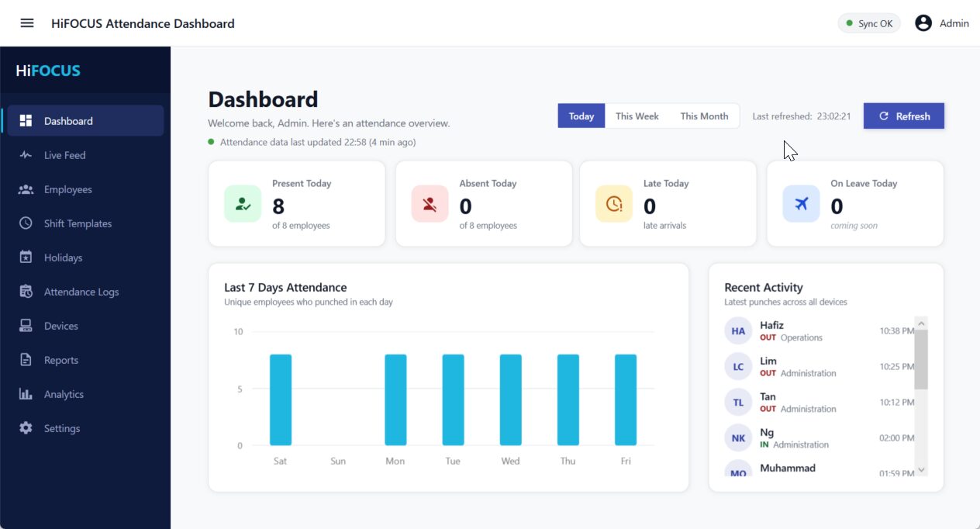Click Tan's 10:12 PM timestamp

coord(897,403)
